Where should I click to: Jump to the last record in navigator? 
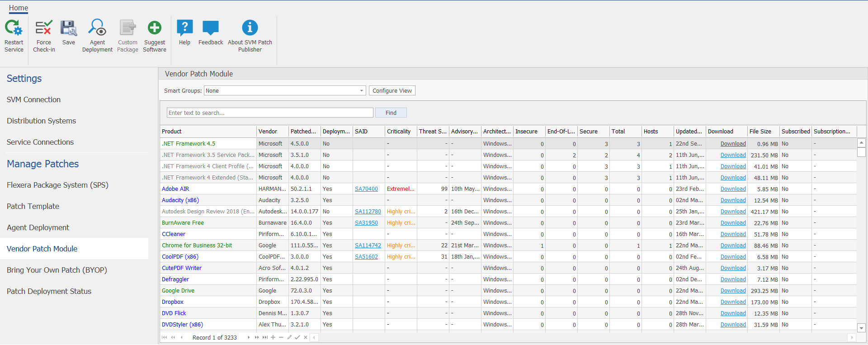265,337
